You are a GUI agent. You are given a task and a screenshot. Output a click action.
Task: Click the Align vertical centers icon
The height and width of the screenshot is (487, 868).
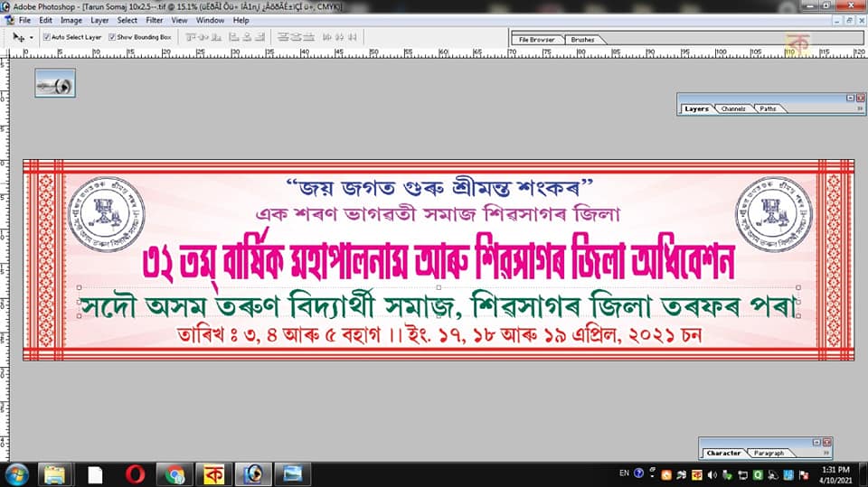pos(203,37)
